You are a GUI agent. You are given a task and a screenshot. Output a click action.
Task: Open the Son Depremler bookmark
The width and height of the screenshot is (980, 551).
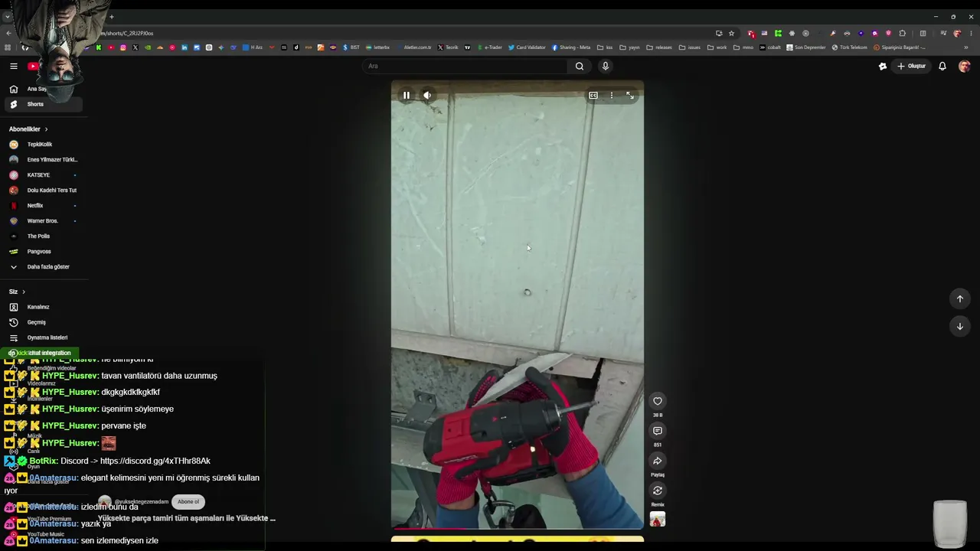point(806,47)
